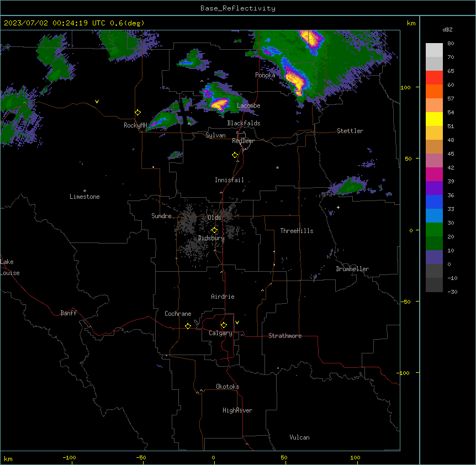Click the Airdrie label
The image size is (476, 465).
pos(223,297)
